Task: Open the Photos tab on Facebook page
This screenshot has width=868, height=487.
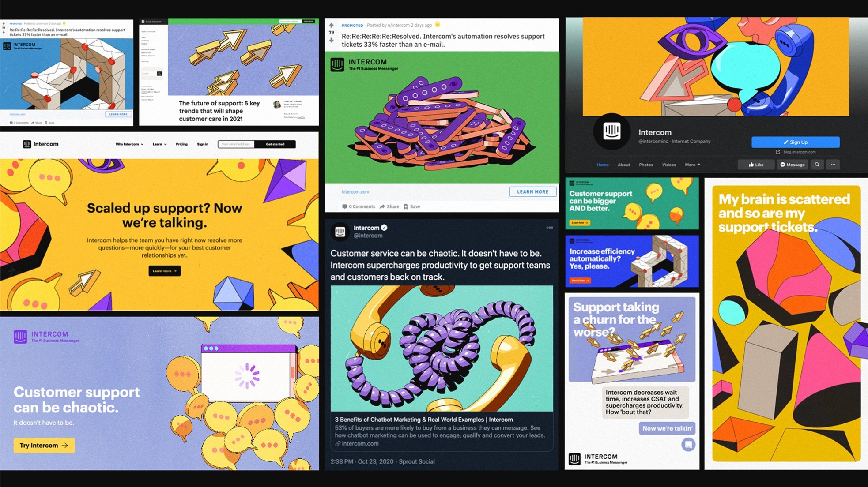Action: point(646,165)
